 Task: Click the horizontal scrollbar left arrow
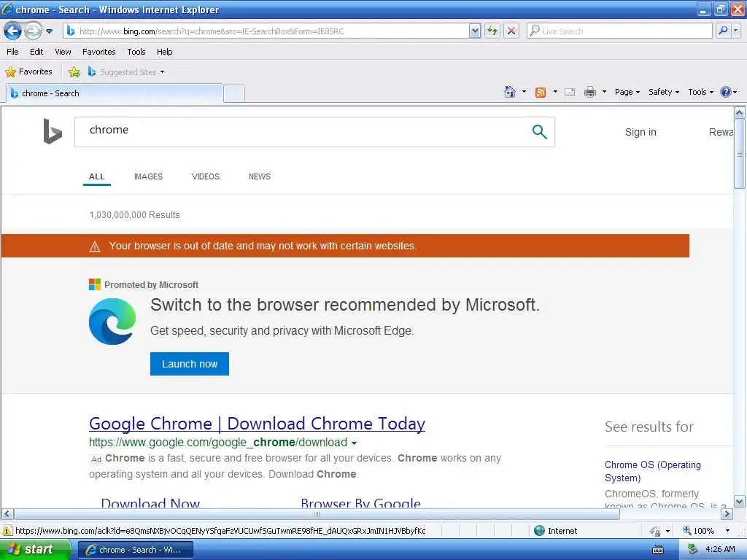7,514
